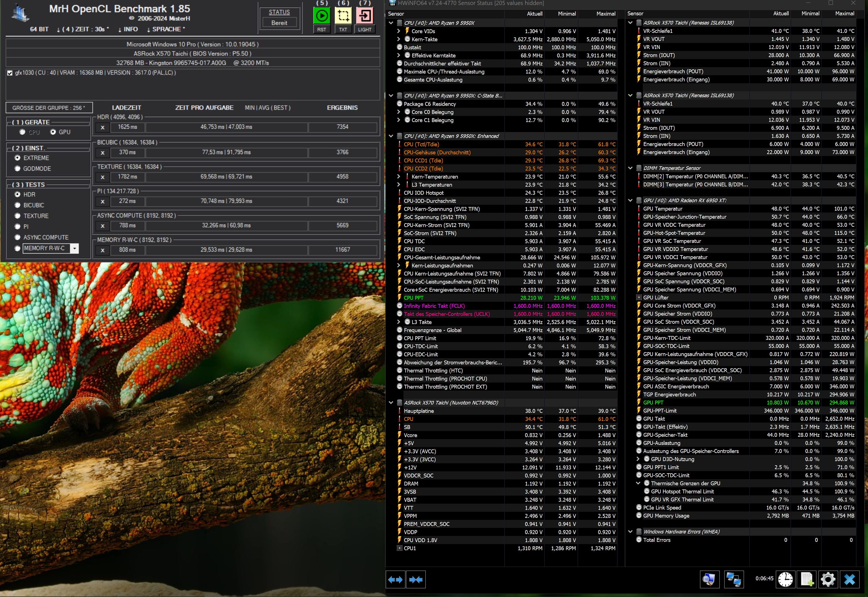This screenshot has height=597, width=868.
Task: Click the RST button label
Action: tap(321, 30)
